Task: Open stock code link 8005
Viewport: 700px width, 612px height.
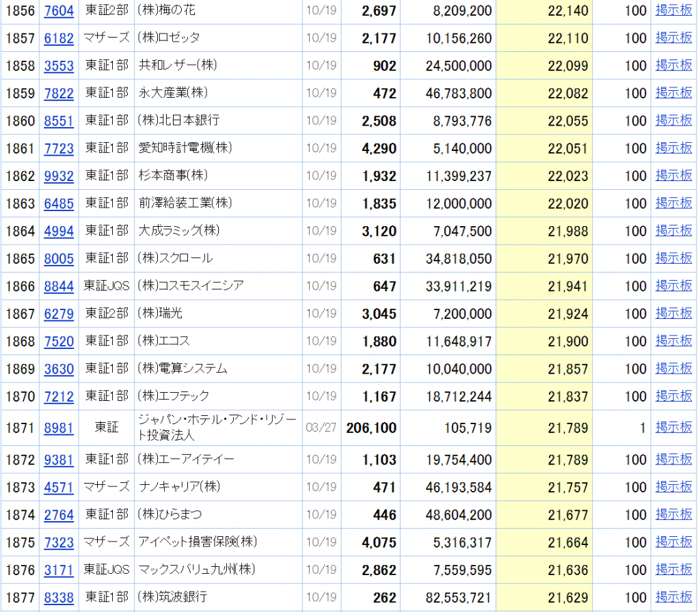Action: coord(59,259)
